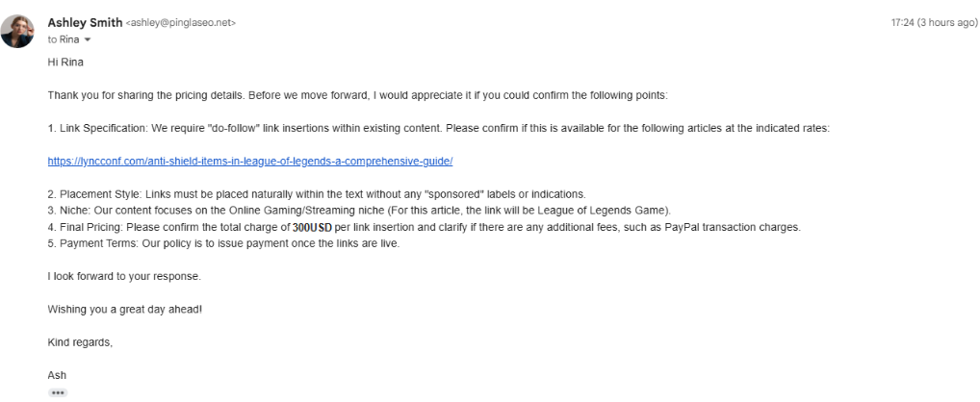
Task: Click Ashley Smith's profile avatar
Action: [17, 31]
